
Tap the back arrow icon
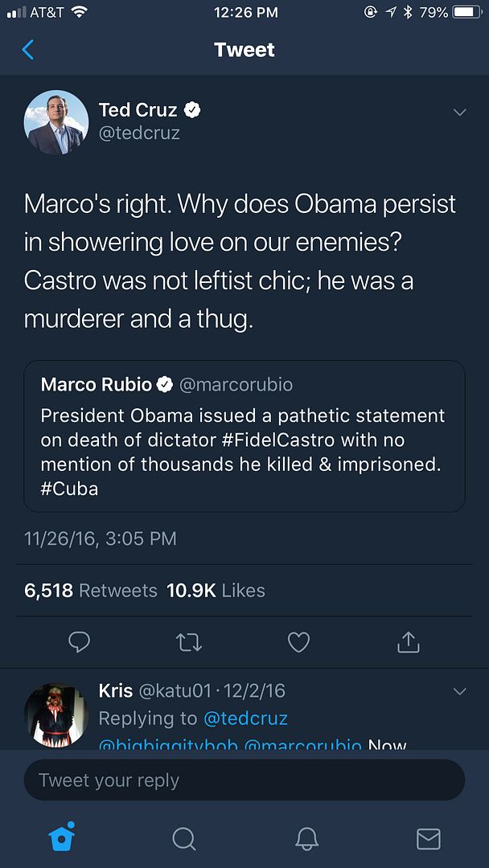[x=28, y=50]
